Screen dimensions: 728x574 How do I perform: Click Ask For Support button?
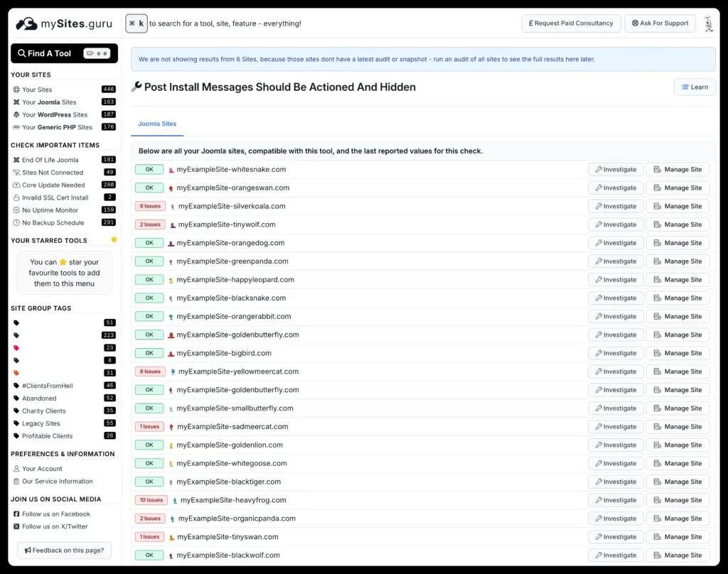[660, 23]
